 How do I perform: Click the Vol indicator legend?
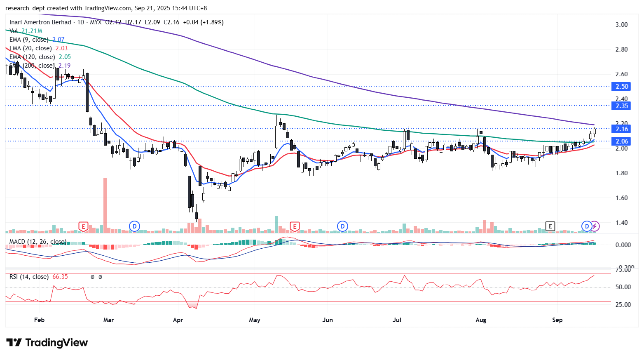point(14,31)
